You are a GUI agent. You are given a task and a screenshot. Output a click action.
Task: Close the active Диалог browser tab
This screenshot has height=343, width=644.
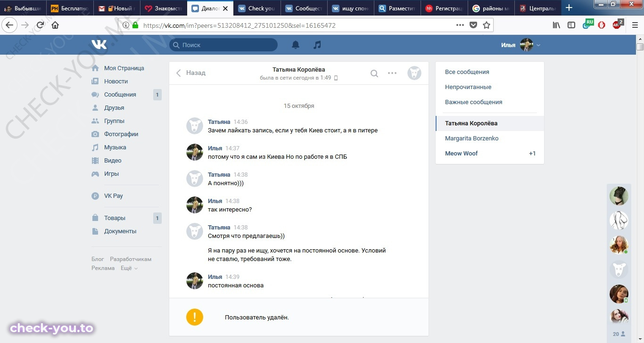[225, 8]
